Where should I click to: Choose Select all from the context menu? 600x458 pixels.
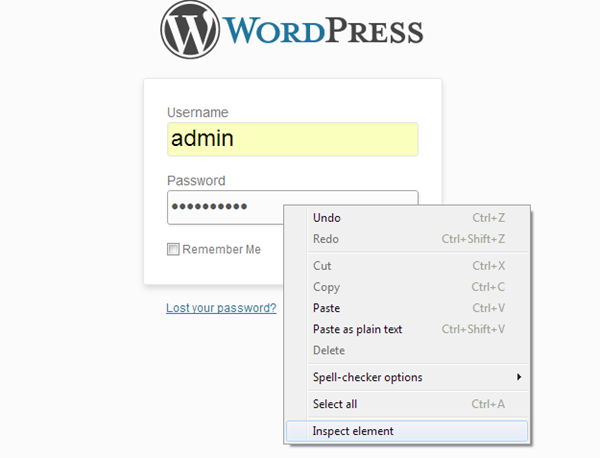click(x=407, y=404)
